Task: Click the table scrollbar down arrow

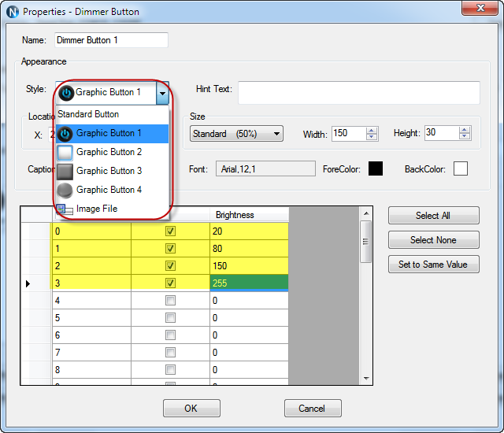Action: 366,379
